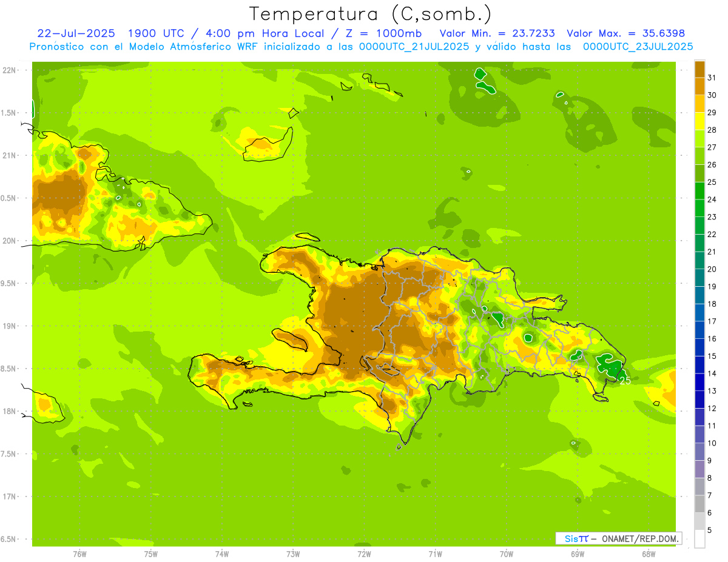Select the date text "22-Jul-2025"

(x=75, y=33)
